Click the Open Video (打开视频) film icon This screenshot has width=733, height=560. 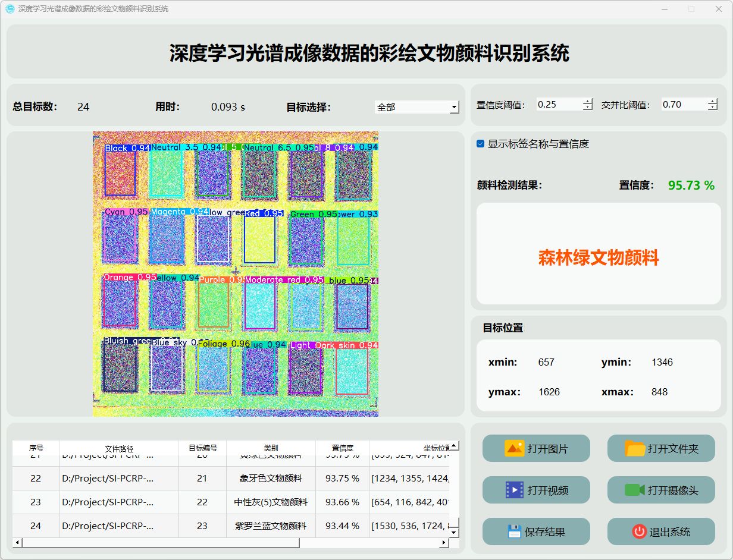point(514,490)
